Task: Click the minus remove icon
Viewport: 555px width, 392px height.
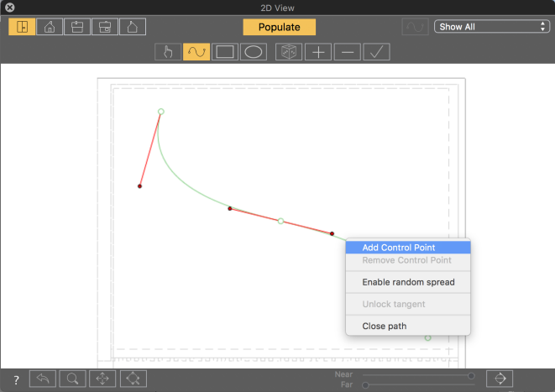Action: 348,52
